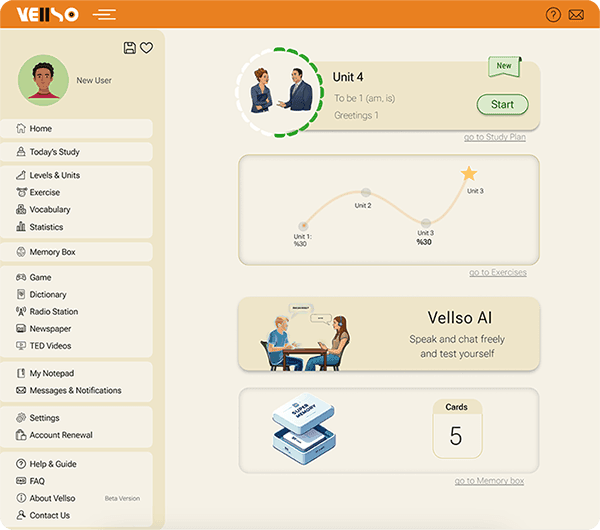This screenshot has width=600, height=530.
Task: Open TED Videos in sidebar
Action: [x=50, y=346]
